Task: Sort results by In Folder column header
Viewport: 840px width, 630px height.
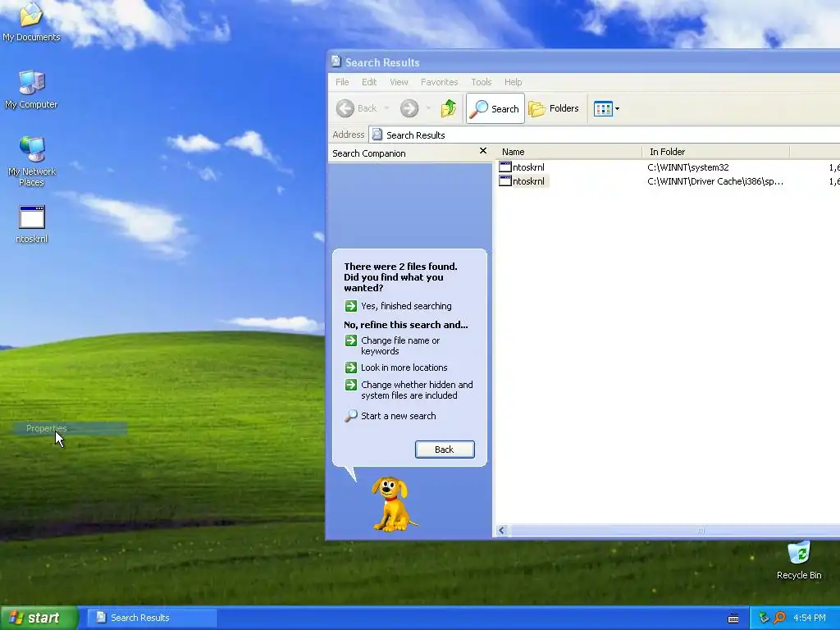Action: tap(715, 152)
